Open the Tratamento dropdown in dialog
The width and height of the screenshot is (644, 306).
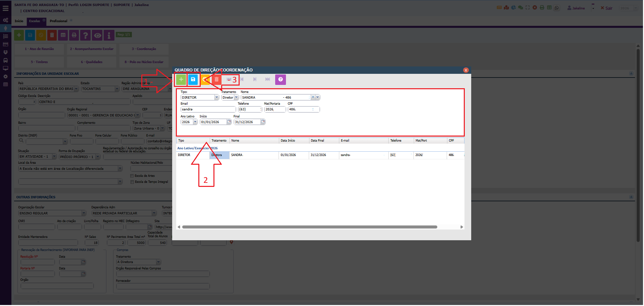pyautogui.click(x=236, y=97)
